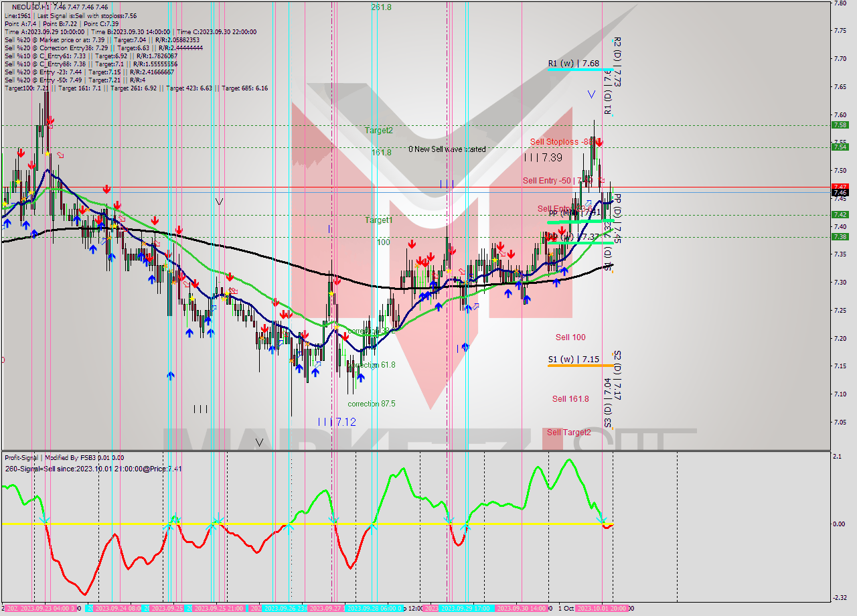This screenshot has width=857, height=616.
Task: Select the red 7.47 price tag
Action: point(840,187)
